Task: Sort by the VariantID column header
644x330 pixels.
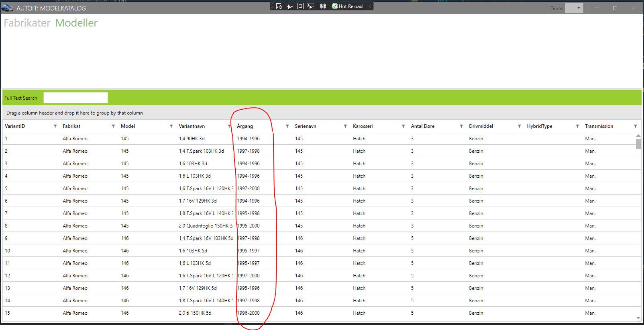Action: pyautogui.click(x=15, y=126)
